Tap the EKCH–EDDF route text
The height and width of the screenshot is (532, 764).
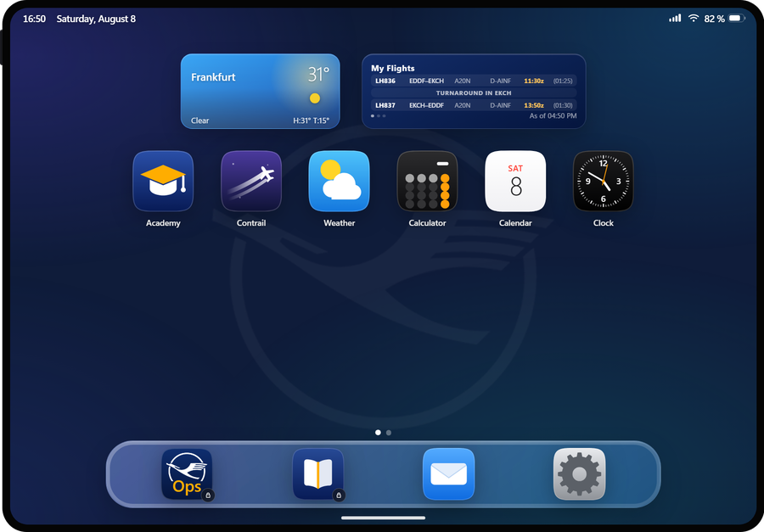pyautogui.click(x=426, y=105)
